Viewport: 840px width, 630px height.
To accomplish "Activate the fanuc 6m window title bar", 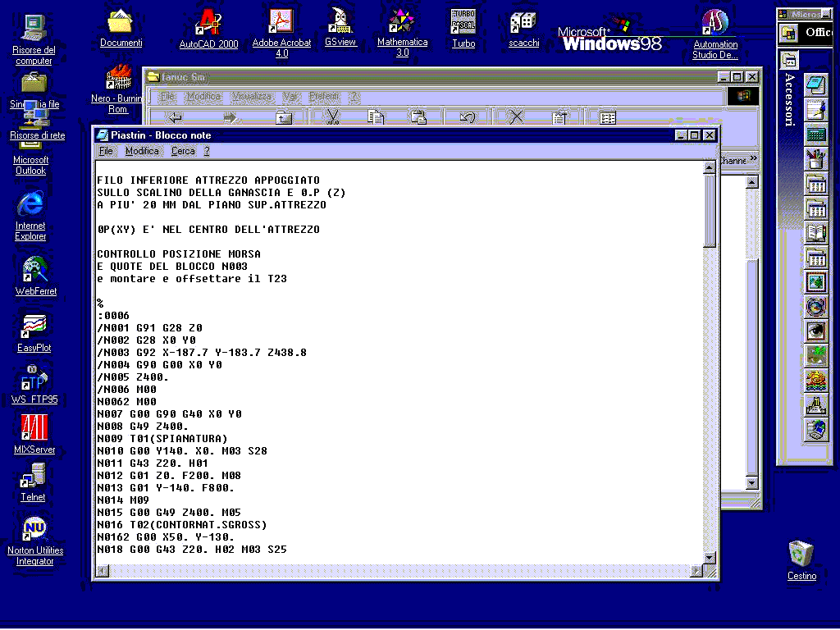I will [428, 77].
